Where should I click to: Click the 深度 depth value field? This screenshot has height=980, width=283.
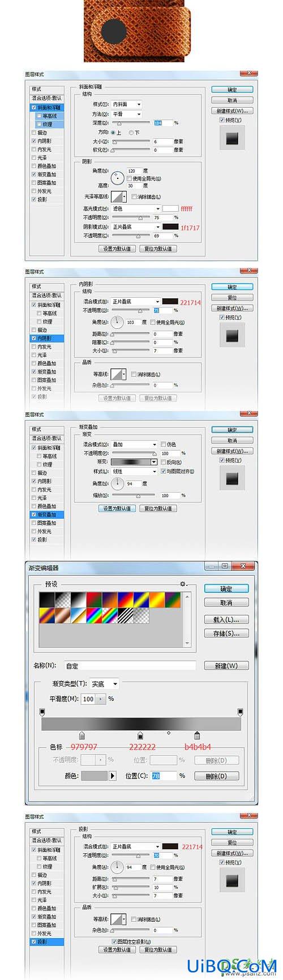coord(163,123)
